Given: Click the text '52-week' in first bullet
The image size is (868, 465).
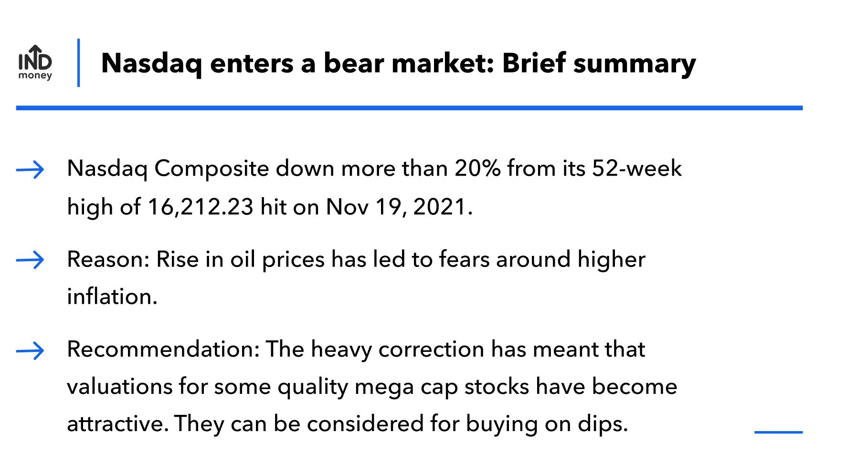Looking at the screenshot, I should (x=637, y=169).
